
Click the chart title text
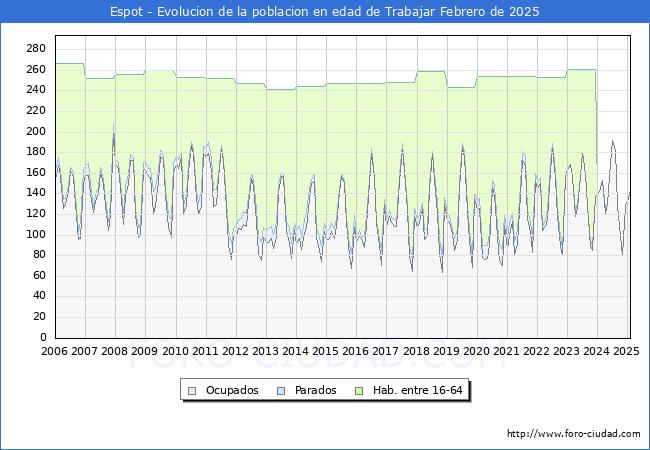(x=325, y=12)
